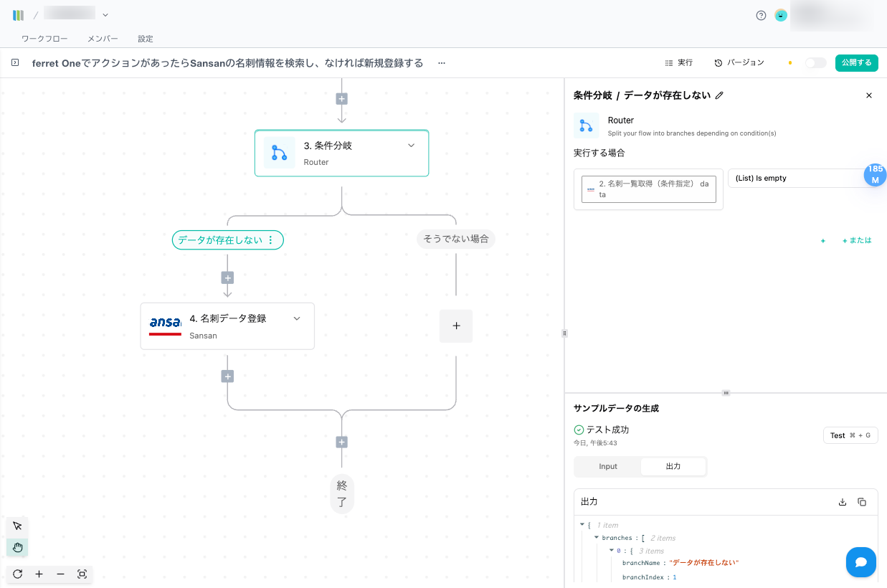Click the 名刺一覧取得 data condition field
The height and width of the screenshot is (588, 887).
[x=648, y=189]
